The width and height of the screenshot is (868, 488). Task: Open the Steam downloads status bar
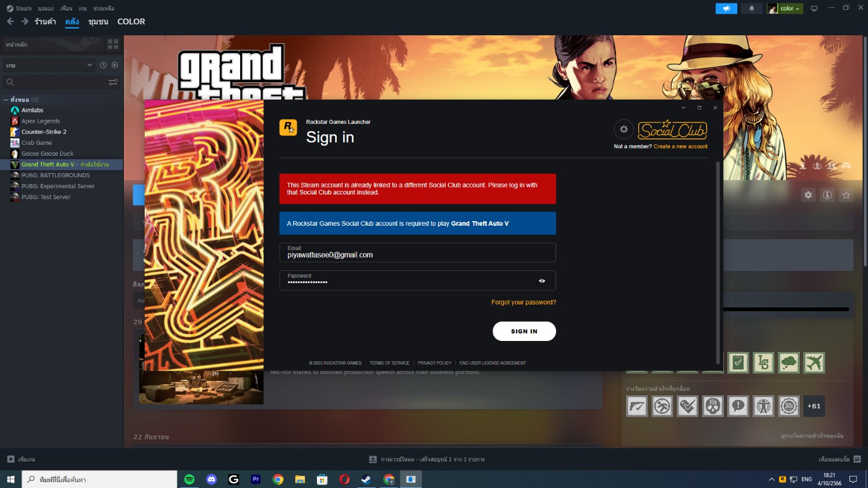tap(427, 459)
